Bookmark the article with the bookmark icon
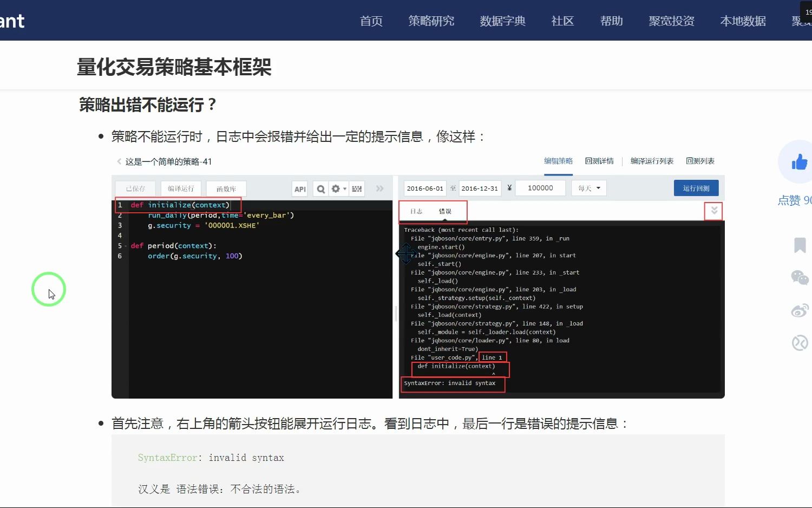 click(x=800, y=245)
